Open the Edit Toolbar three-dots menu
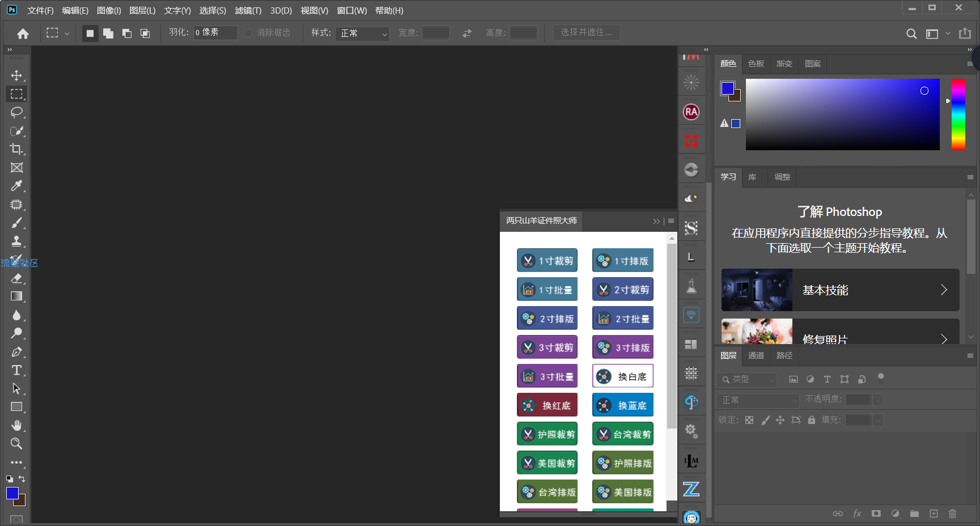The height and width of the screenshot is (526, 980). click(x=16, y=463)
